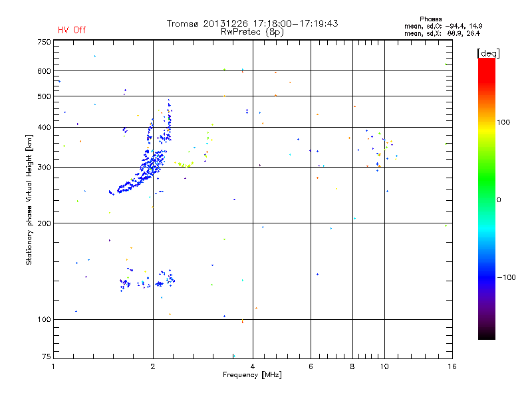Click the "Frequency [MHz]" axis title
The height and width of the screenshot is (399, 532).
252,375
